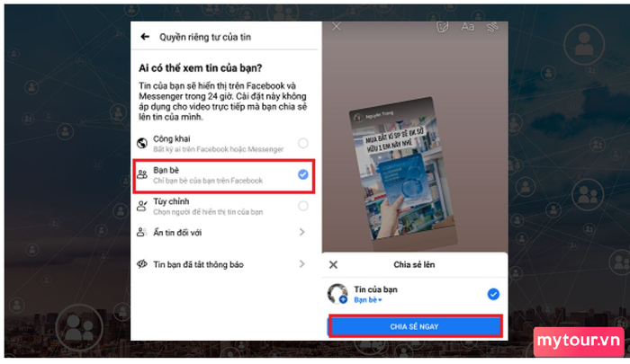The image size is (630, 364).
Task: Close the Chia sẻ lên panel
Action: [x=333, y=264]
